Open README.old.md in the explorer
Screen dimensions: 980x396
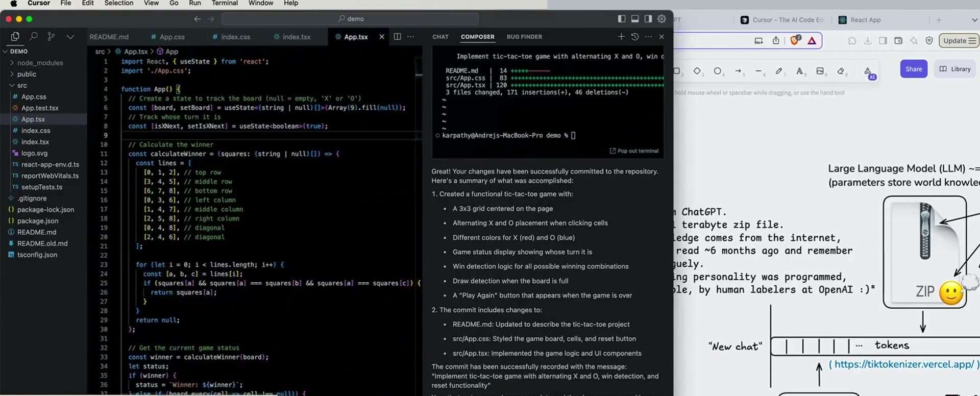click(x=43, y=243)
